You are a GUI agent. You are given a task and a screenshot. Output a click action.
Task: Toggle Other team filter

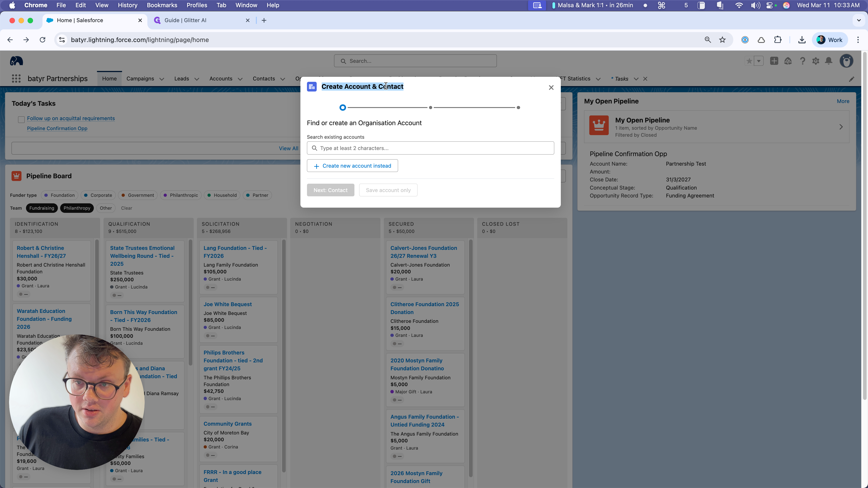pos(106,208)
